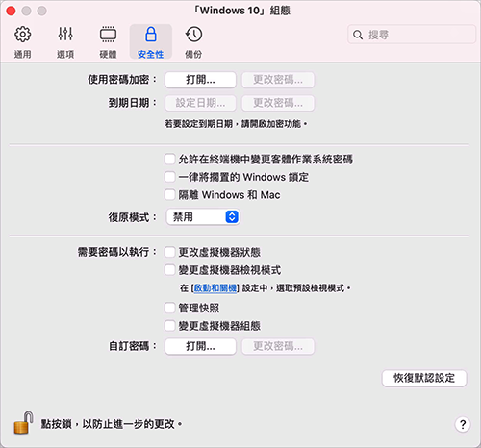The image size is (481, 448).
Task: Click 更改密碼... in the 自訂密碼 row
Action: [x=278, y=346]
